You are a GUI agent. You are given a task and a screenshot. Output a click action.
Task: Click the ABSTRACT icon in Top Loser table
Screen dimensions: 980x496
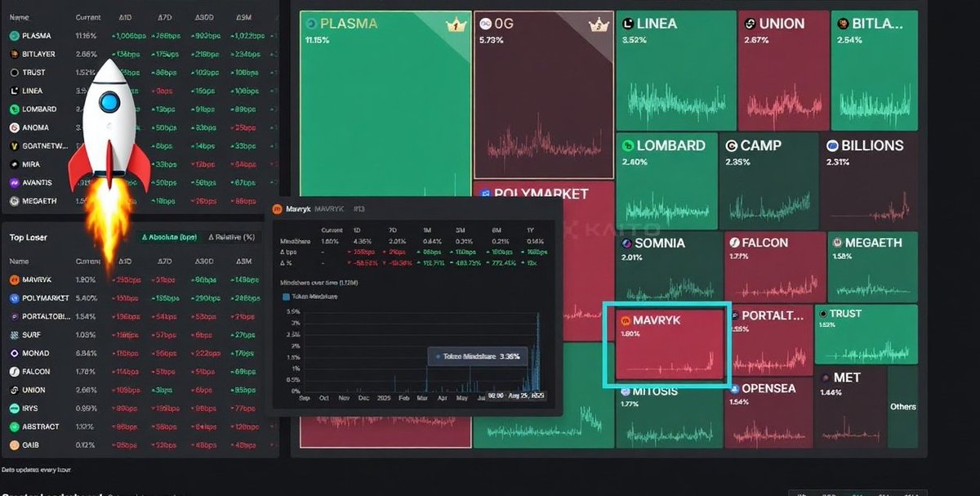(14, 427)
